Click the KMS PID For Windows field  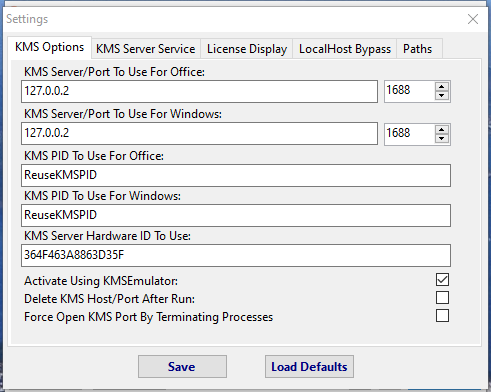tap(236, 215)
